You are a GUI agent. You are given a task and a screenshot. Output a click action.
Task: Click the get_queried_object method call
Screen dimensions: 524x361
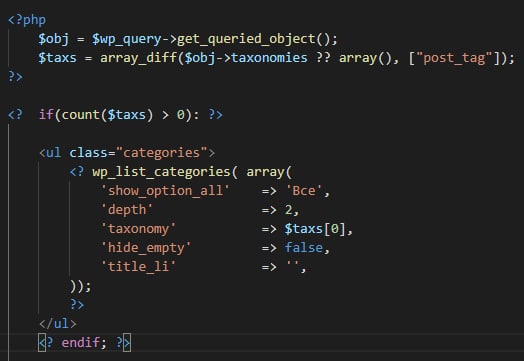[246, 39]
